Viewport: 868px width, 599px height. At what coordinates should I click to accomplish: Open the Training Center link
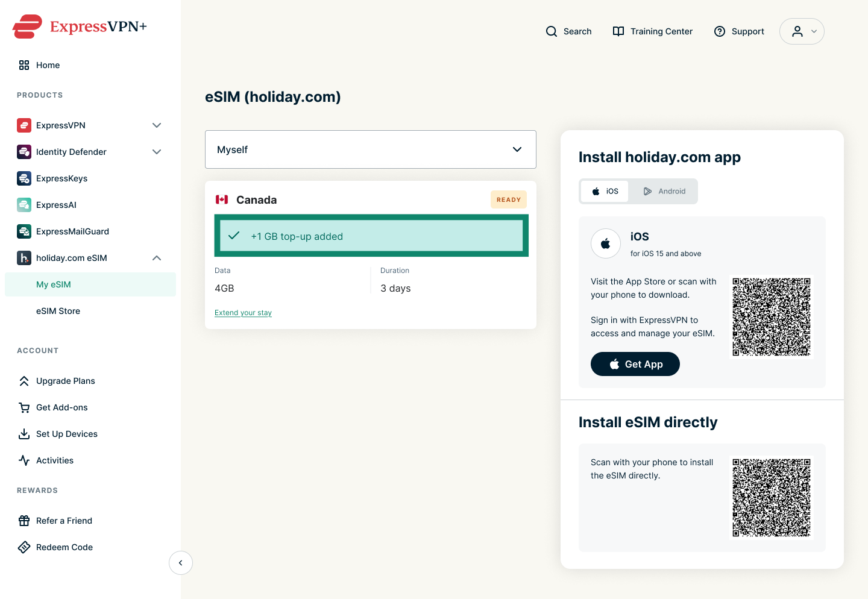[x=652, y=31]
